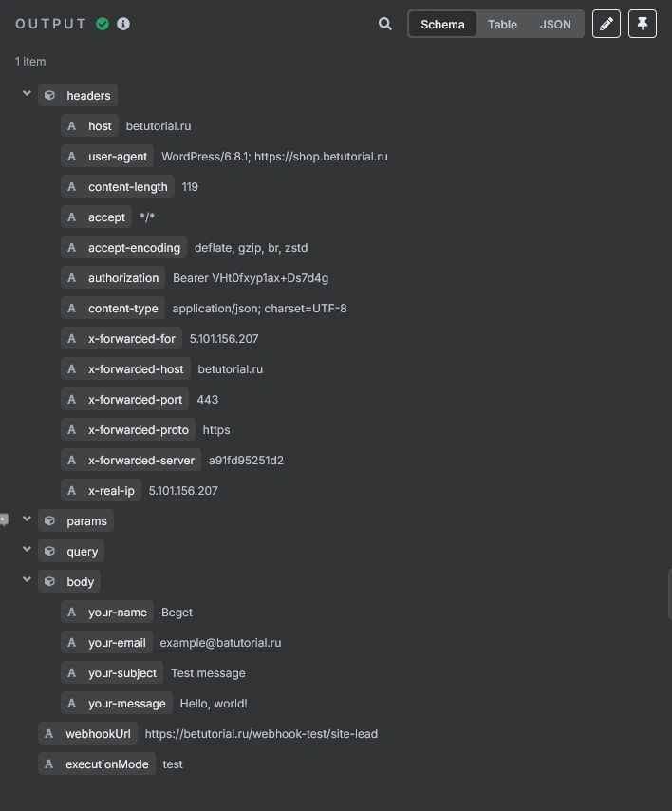
Task: Click the pencil edit output icon
Action: coord(607,24)
